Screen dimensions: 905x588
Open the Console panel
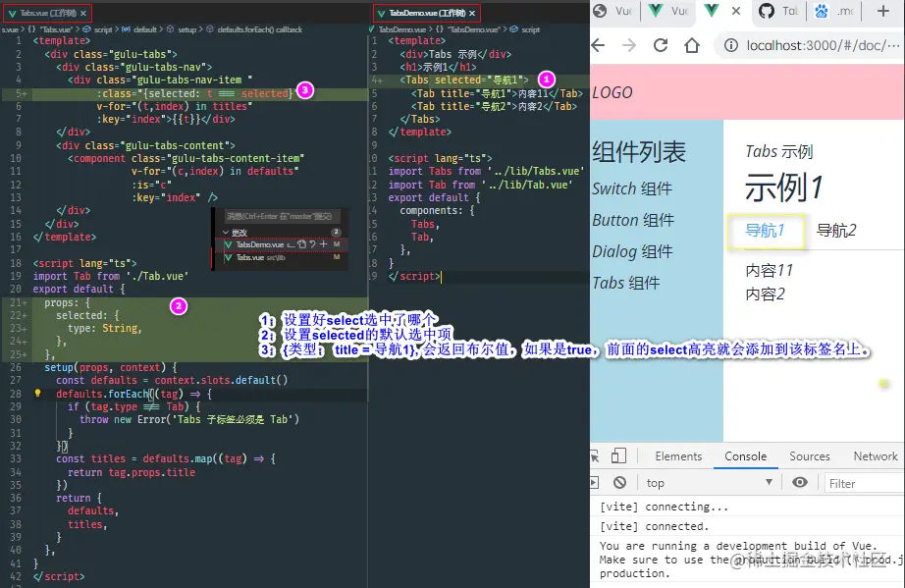tap(745, 455)
